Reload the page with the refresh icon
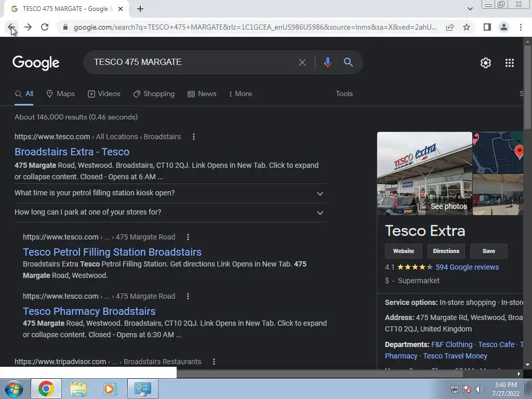The height and width of the screenshot is (399, 532). [45, 27]
